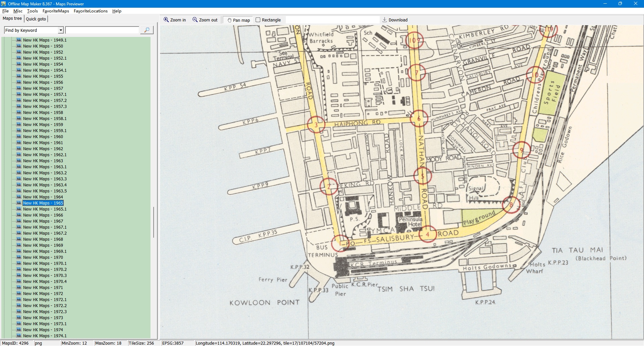
Task: Open the FavoriteMaps menu
Action: click(x=56, y=11)
